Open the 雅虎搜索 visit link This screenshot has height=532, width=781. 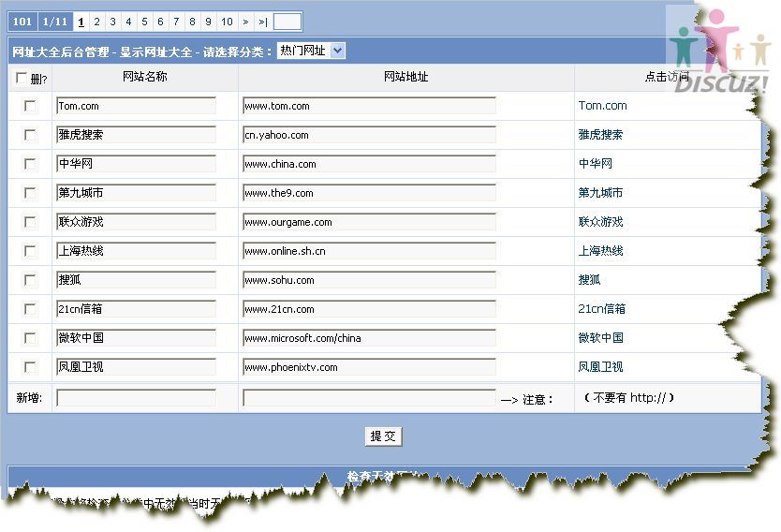(x=600, y=135)
